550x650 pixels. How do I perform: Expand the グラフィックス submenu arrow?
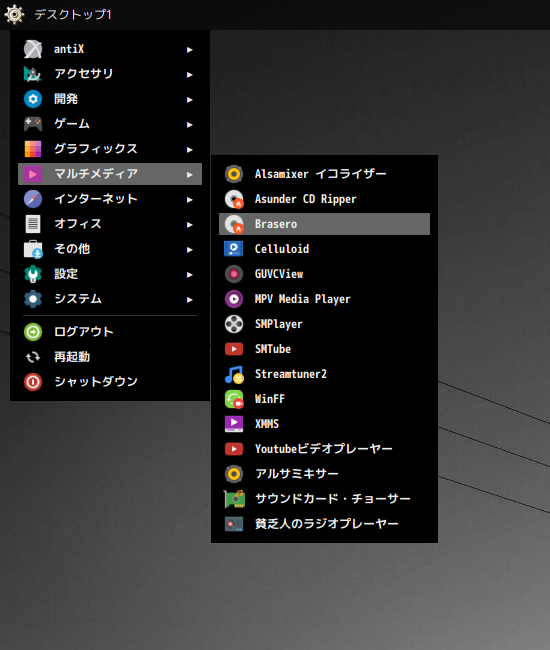click(189, 150)
